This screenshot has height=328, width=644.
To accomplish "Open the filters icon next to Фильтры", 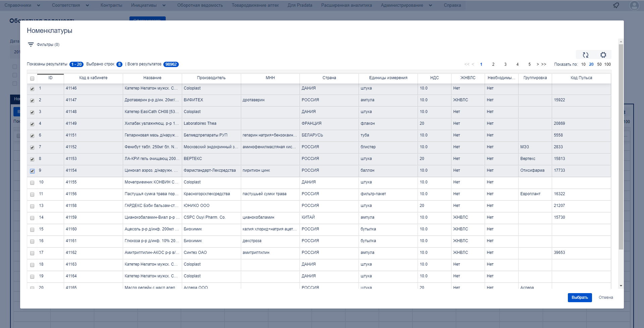I will point(31,45).
